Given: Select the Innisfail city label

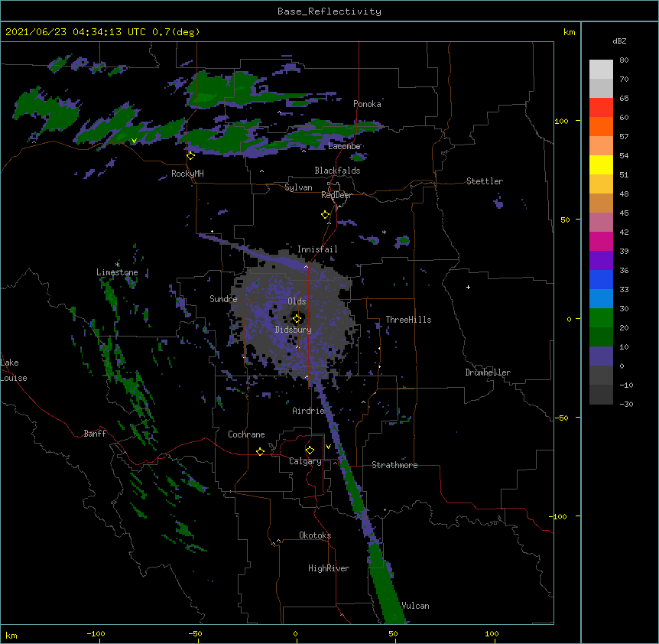Looking at the screenshot, I should coord(317,249).
